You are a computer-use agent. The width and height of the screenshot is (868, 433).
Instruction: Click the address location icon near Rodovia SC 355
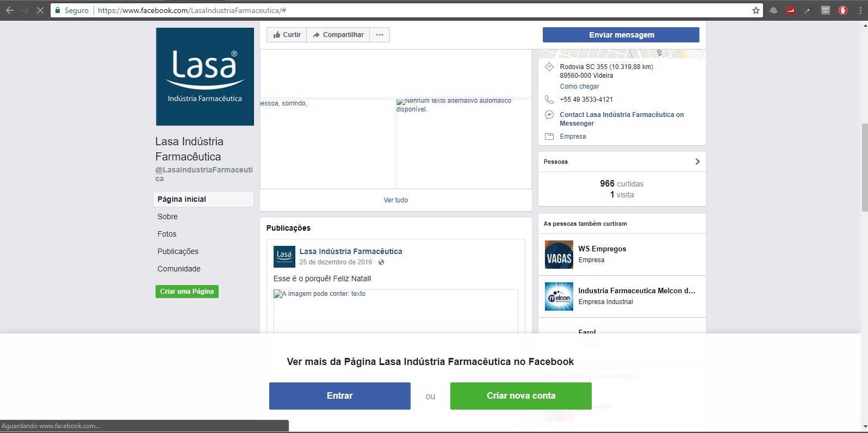tap(549, 67)
